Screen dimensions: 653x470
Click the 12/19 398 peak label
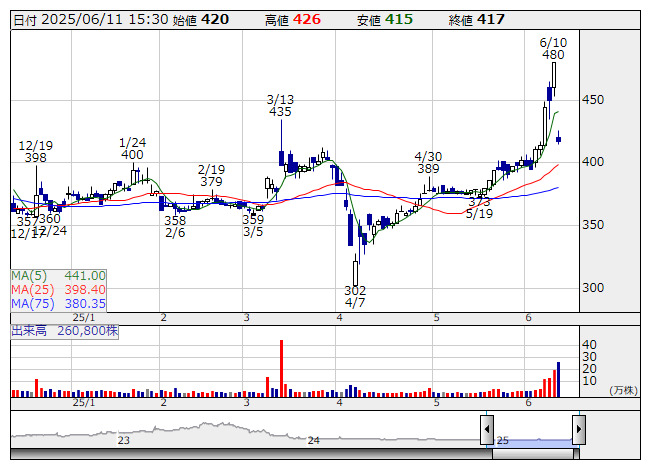click(36, 152)
